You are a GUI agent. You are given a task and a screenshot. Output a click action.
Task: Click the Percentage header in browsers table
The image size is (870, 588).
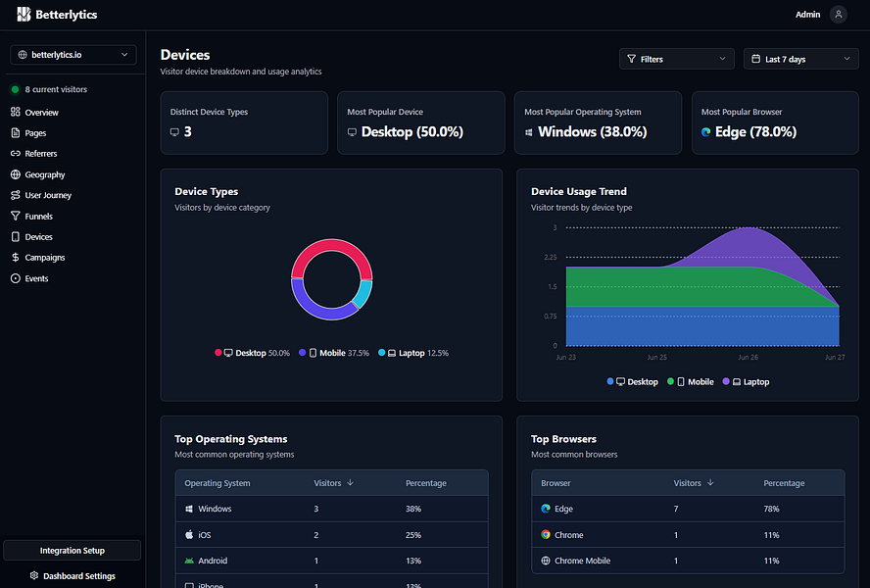[784, 483]
